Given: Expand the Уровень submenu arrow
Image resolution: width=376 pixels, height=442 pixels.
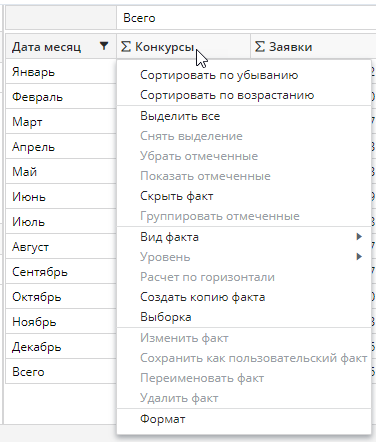Looking at the screenshot, I should [x=359, y=257].
